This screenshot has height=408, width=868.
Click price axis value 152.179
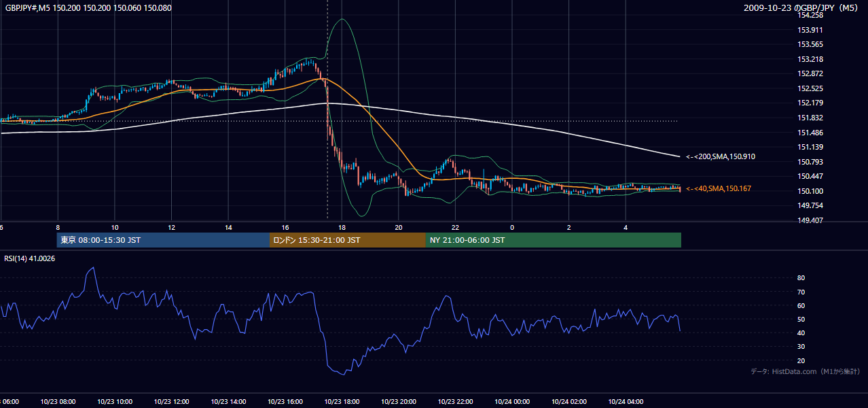(x=811, y=103)
